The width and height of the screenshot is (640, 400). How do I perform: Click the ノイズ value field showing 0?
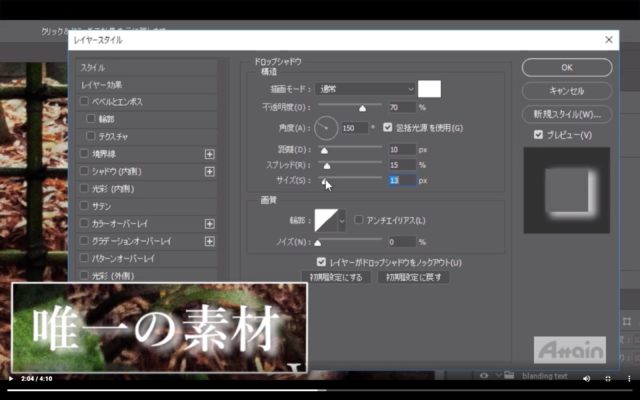[402, 242]
